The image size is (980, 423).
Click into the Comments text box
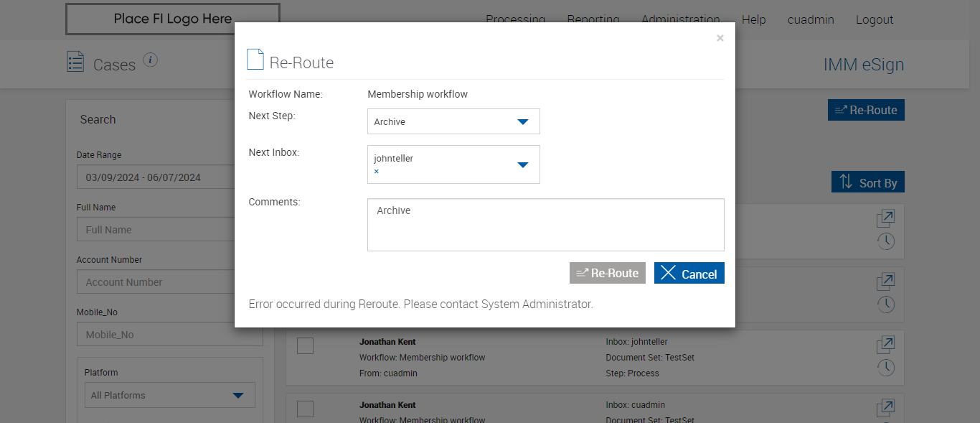coord(545,225)
